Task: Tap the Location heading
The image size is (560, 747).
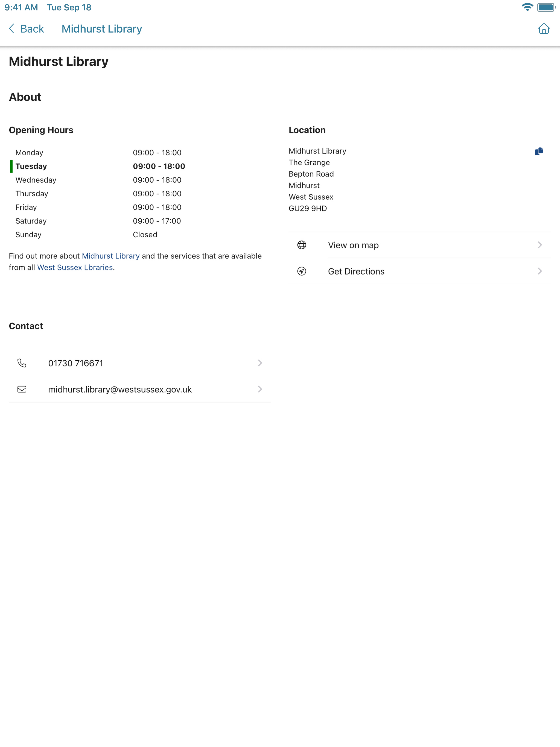Action: click(307, 130)
